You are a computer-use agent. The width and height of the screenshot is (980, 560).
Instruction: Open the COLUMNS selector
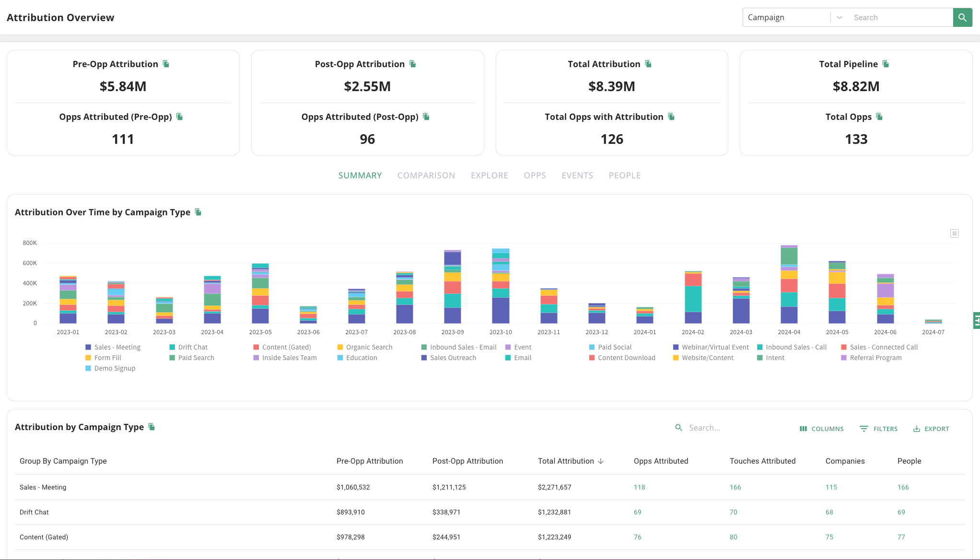pyautogui.click(x=821, y=429)
